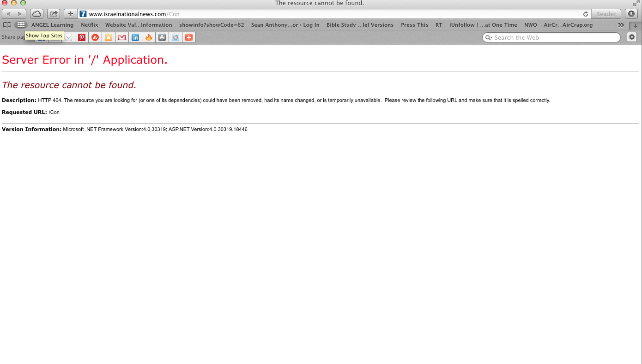Click the LinkedIn share icon
This screenshot has height=364, width=642.
135,37
